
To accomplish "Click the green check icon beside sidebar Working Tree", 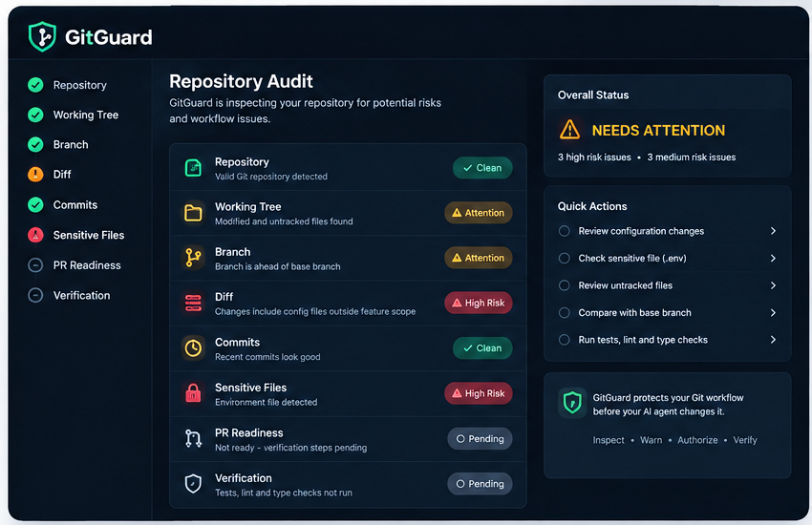I will pos(35,115).
